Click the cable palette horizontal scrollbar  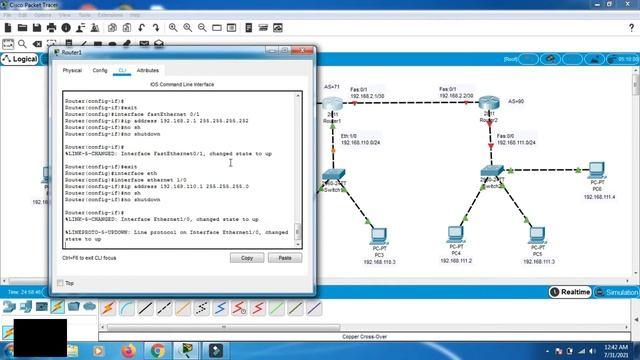pyautogui.click(x=223, y=327)
